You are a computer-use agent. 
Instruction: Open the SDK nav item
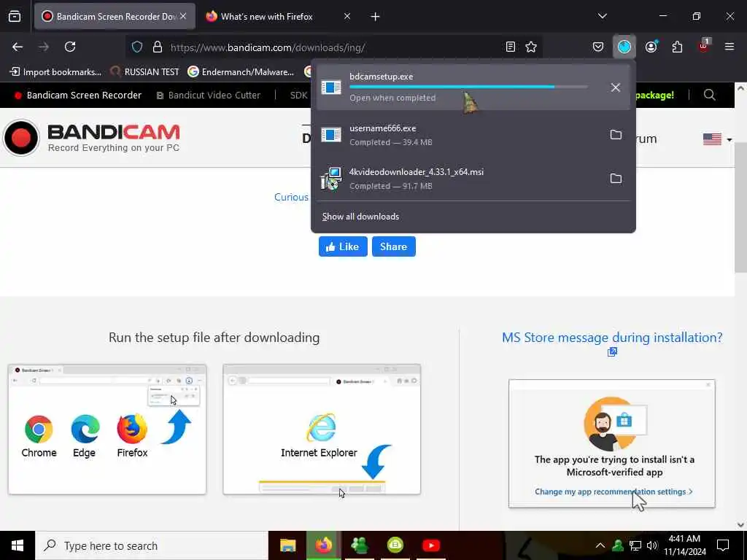tap(298, 96)
